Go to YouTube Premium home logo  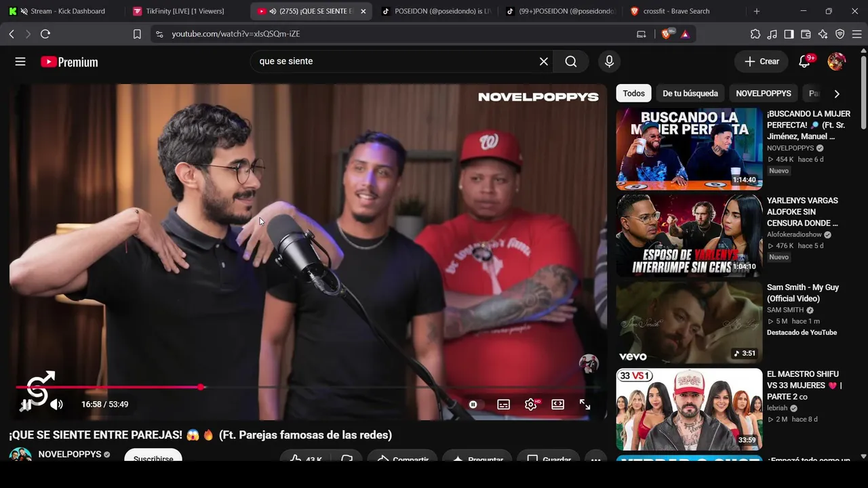click(x=69, y=62)
